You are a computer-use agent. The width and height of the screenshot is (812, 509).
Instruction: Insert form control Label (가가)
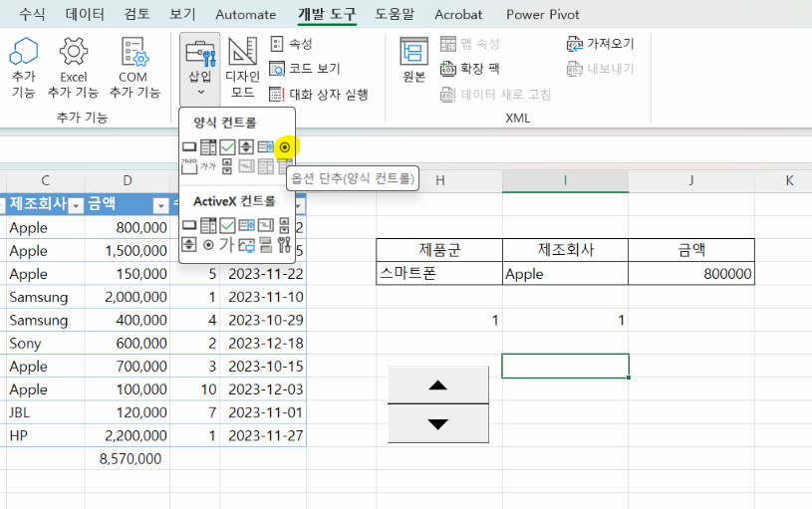tap(208, 166)
